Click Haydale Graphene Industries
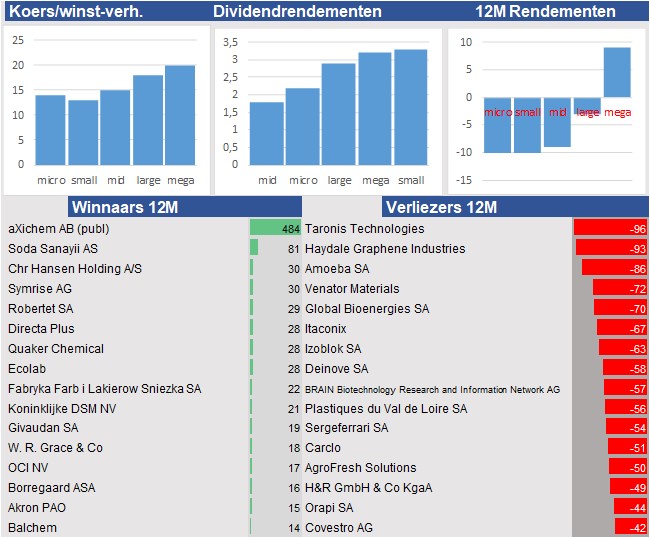This screenshot has width=650, height=538. click(x=385, y=249)
